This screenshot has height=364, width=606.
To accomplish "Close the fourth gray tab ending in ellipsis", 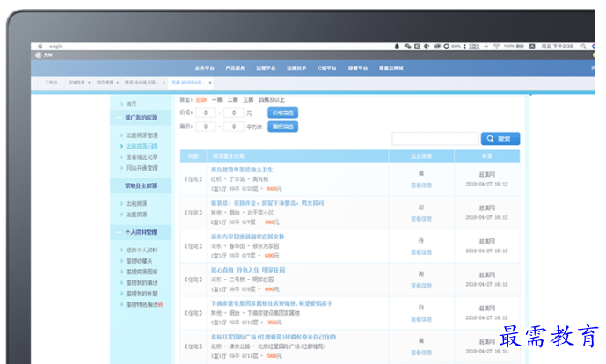I will pos(164,83).
